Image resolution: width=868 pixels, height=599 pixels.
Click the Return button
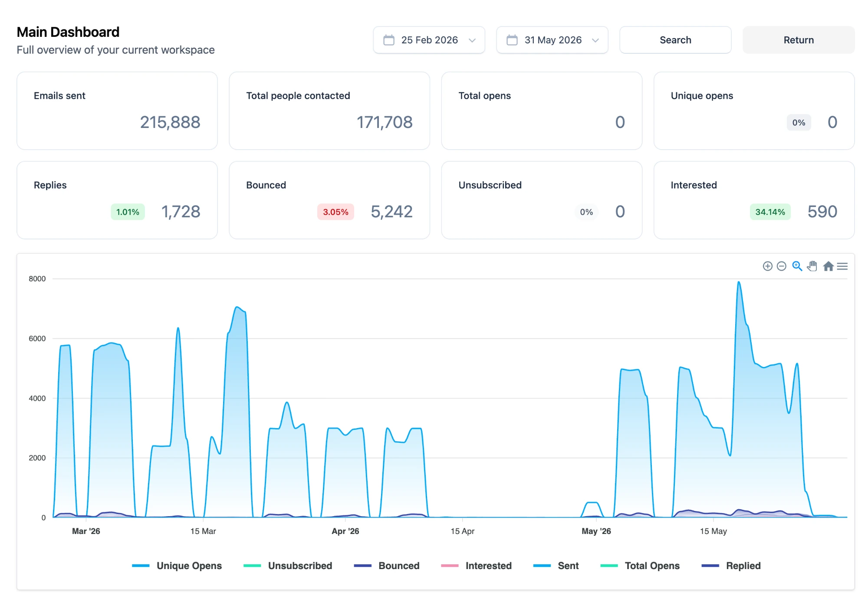click(x=799, y=40)
